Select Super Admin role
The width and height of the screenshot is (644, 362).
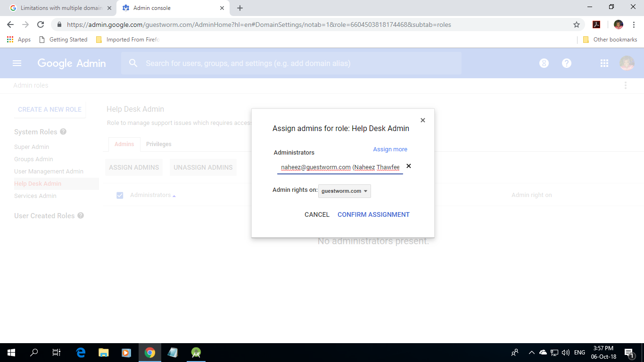tap(32, 147)
